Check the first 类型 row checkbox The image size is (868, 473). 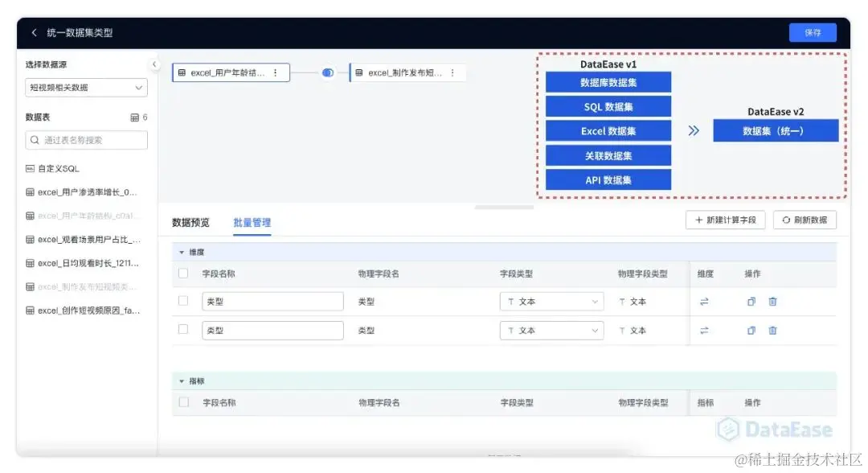[183, 301]
